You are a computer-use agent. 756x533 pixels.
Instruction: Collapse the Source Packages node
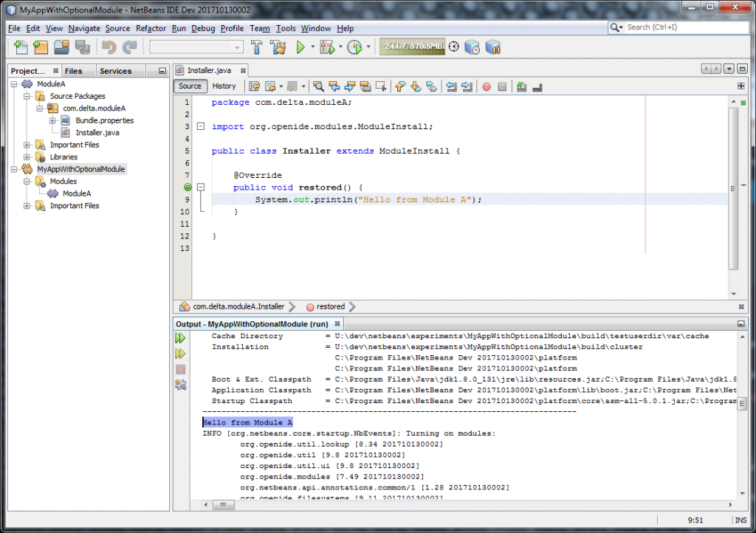tap(27, 97)
